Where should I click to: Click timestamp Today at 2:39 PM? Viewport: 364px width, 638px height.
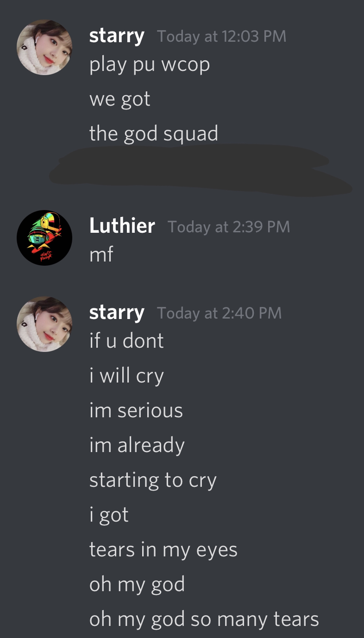pyautogui.click(x=229, y=227)
